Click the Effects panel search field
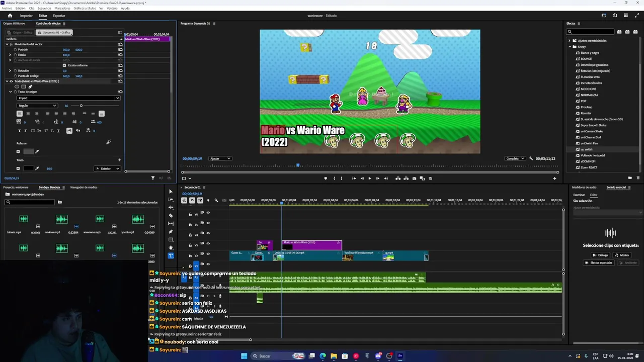The width and height of the screenshot is (644, 362). (x=591, y=32)
